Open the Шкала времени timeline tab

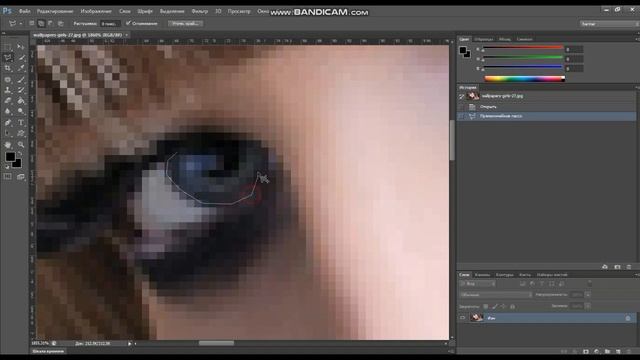pos(48,351)
